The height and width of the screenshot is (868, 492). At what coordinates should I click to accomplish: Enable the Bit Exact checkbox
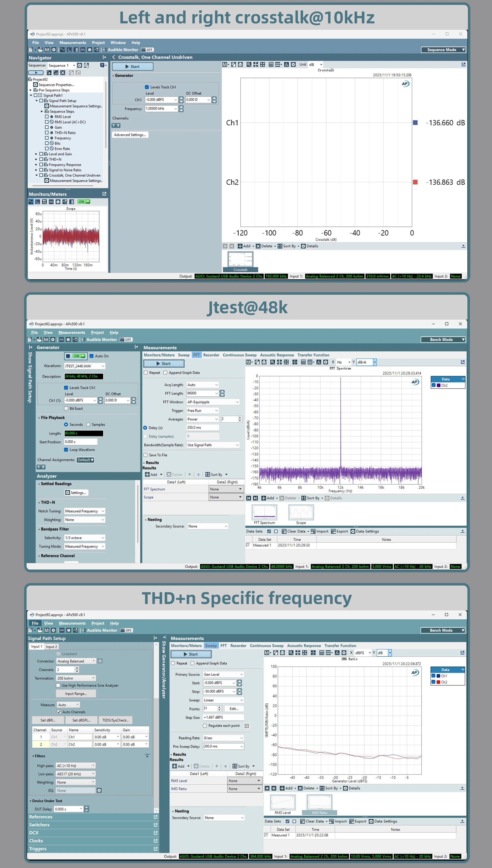click(66, 408)
